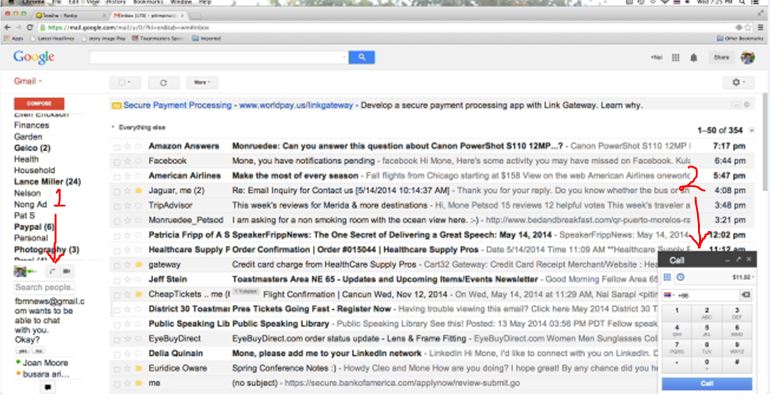Collapse the Everything else section
Screen dimensions: 781x399
click(x=113, y=128)
